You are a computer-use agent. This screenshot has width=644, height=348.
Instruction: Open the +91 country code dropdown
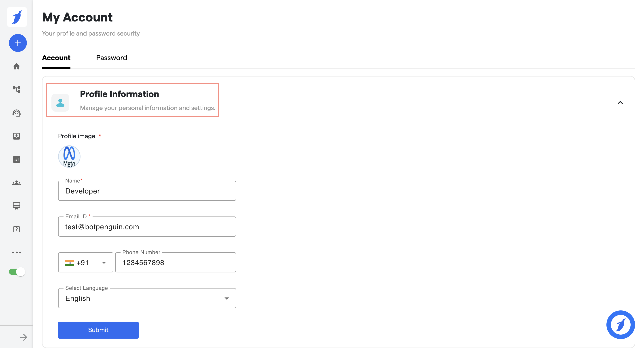coord(85,263)
